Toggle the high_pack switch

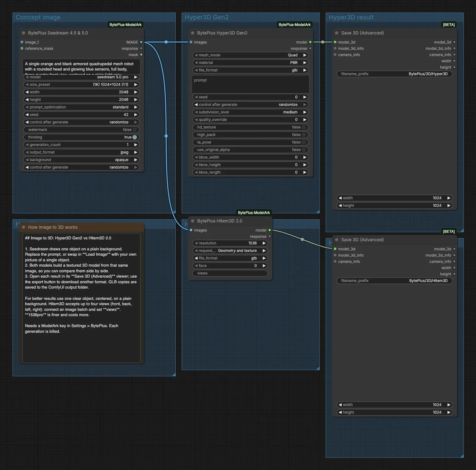click(x=304, y=135)
